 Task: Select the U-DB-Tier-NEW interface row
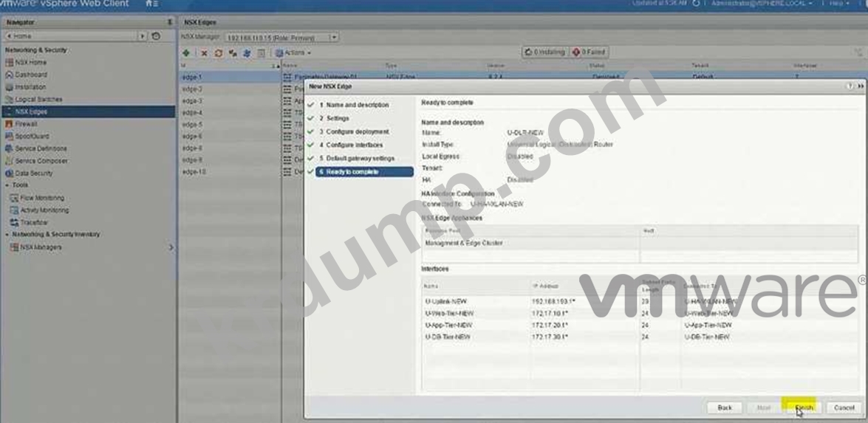point(639,337)
